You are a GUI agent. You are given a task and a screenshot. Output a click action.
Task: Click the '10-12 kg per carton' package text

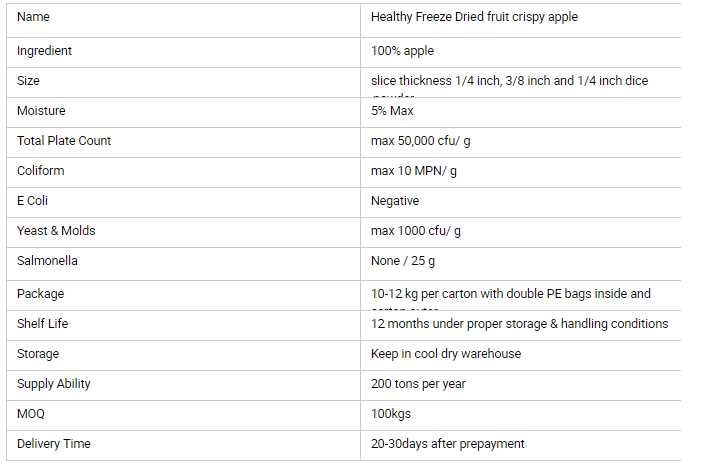pyautogui.click(x=510, y=294)
